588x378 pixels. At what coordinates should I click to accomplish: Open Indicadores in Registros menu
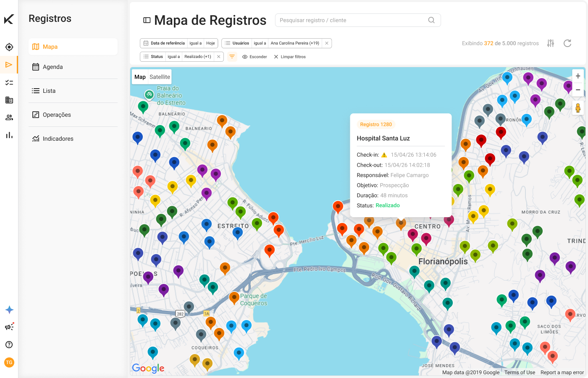coord(73,139)
